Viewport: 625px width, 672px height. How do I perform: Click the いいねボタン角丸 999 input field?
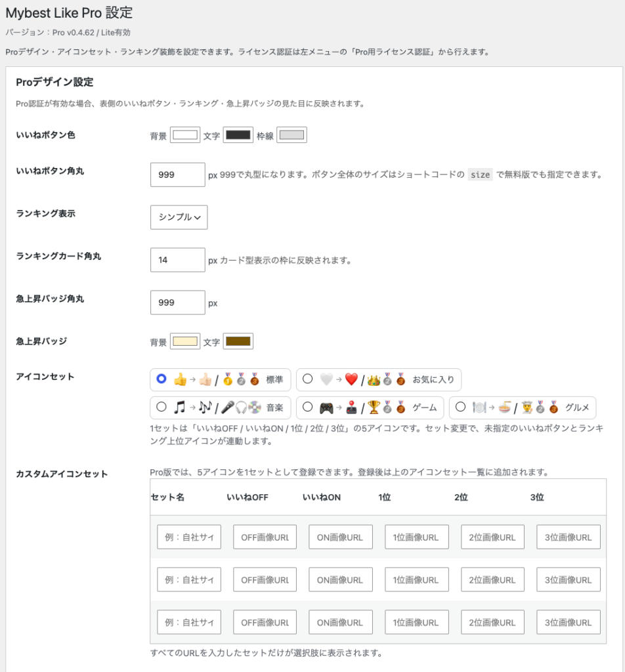[177, 175]
